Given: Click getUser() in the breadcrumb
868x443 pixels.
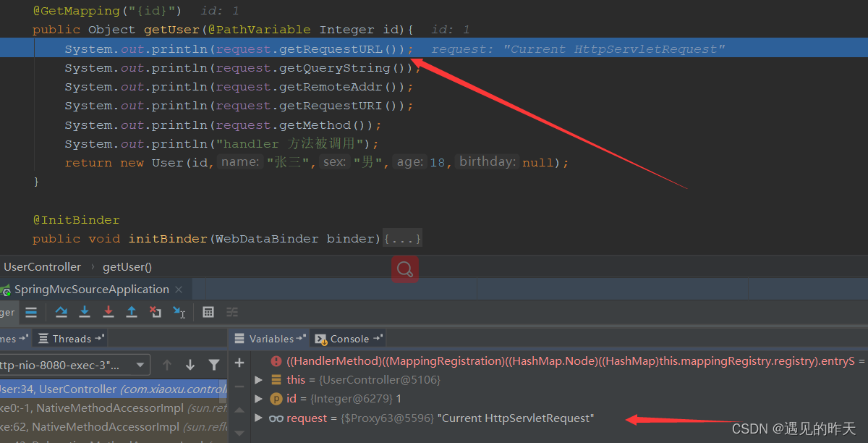Looking at the screenshot, I should pos(127,266).
